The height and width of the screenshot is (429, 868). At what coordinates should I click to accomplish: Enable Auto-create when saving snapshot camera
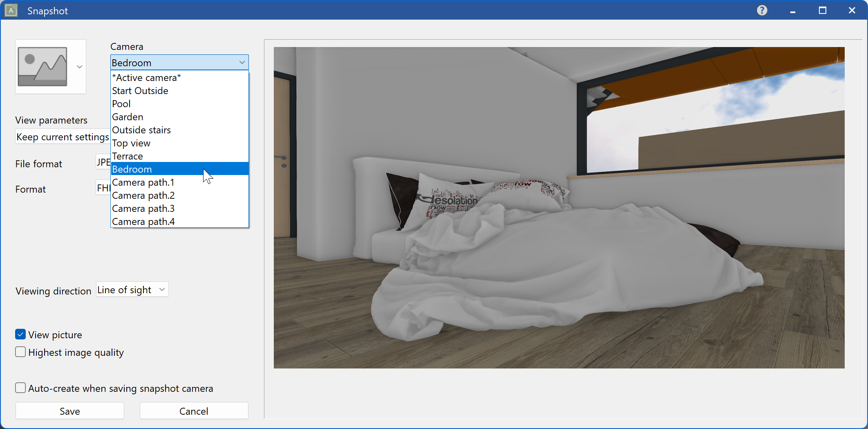click(20, 388)
